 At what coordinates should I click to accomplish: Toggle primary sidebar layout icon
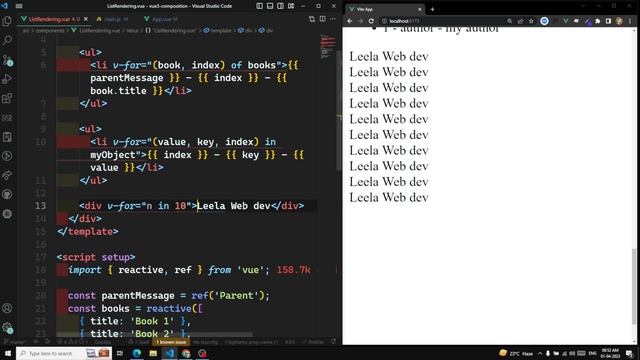[x=260, y=6]
